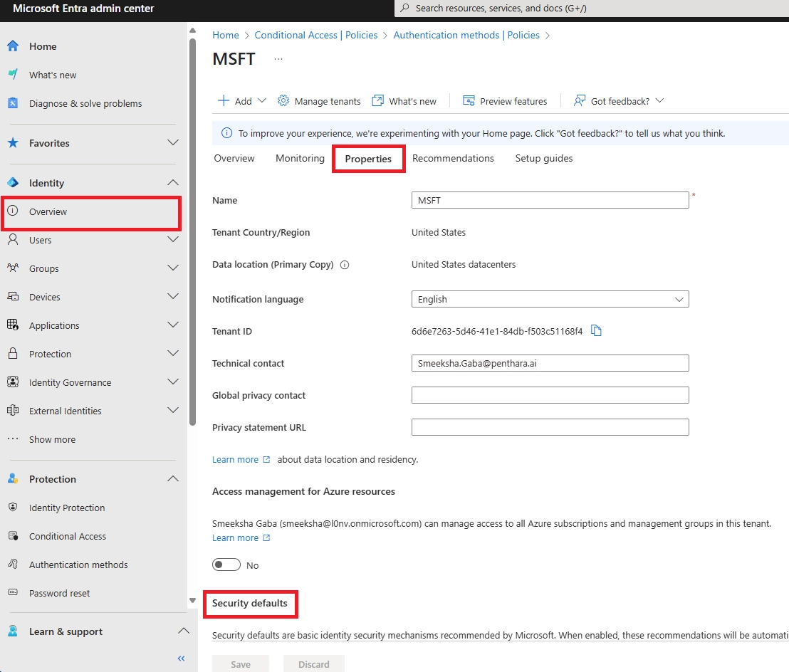Select Identity Overview info item
This screenshot has width=789, height=672.
91,211
